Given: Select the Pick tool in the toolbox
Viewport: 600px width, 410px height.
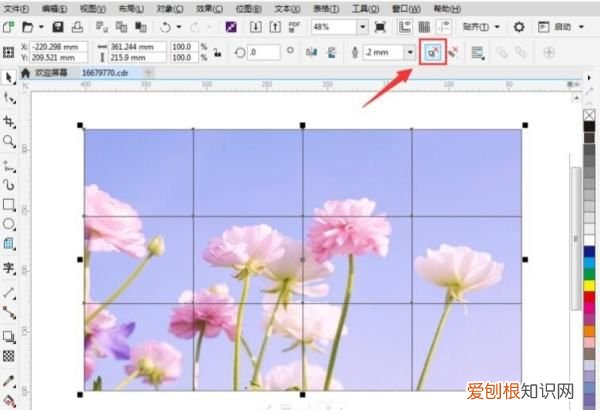Looking at the screenshot, I should [8, 78].
